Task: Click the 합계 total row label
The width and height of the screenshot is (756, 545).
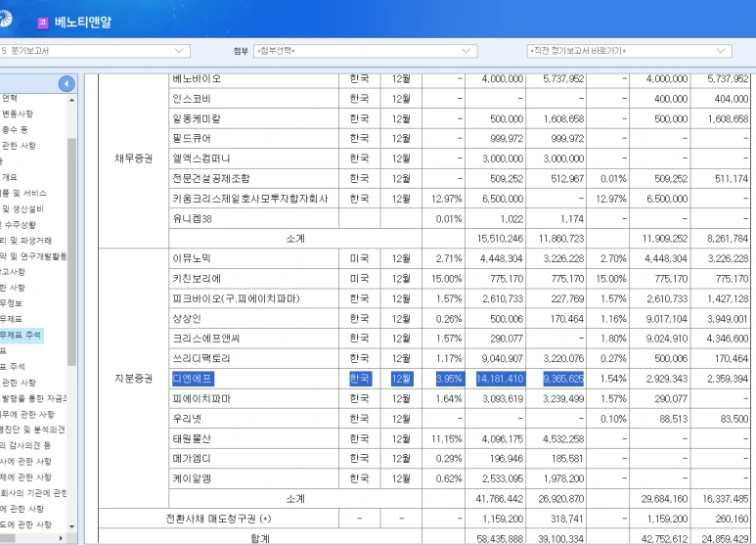Action: coord(260,538)
